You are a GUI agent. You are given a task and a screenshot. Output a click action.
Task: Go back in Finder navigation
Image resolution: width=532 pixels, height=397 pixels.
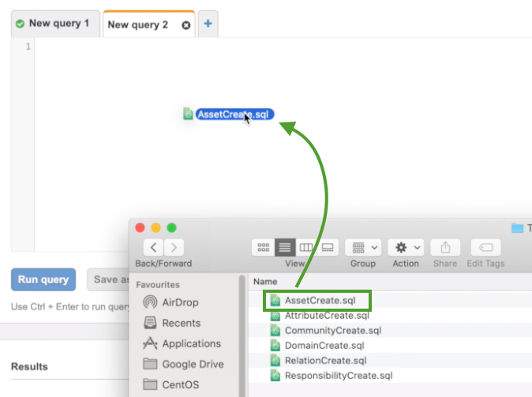point(153,248)
